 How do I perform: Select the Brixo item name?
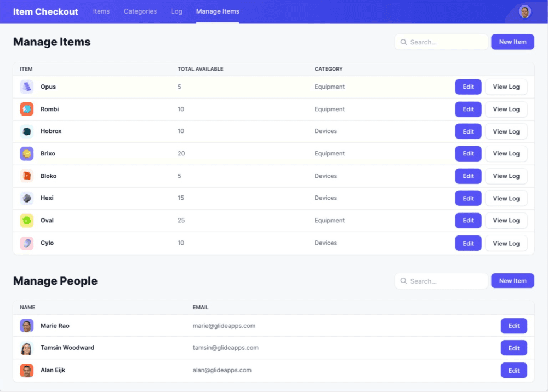(x=48, y=154)
